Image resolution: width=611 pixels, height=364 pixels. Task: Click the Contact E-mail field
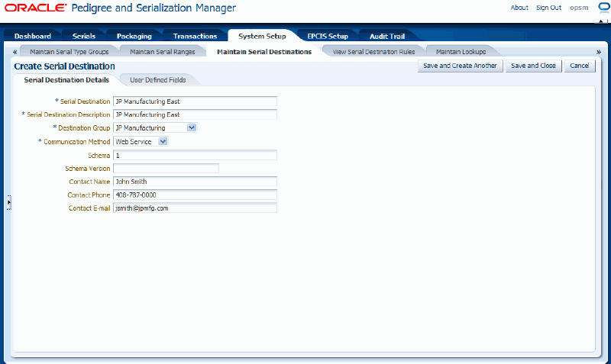195,208
